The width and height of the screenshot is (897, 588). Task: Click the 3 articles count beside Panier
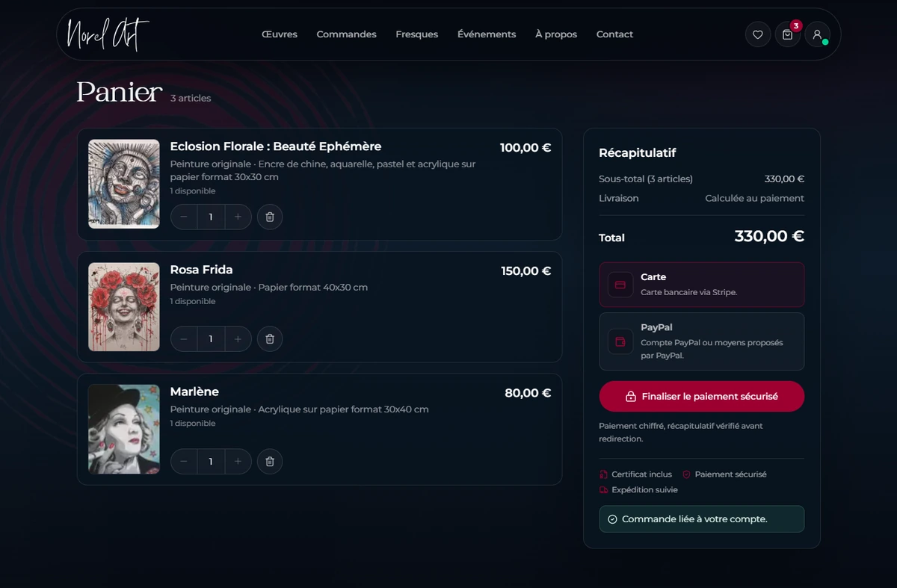tap(191, 98)
